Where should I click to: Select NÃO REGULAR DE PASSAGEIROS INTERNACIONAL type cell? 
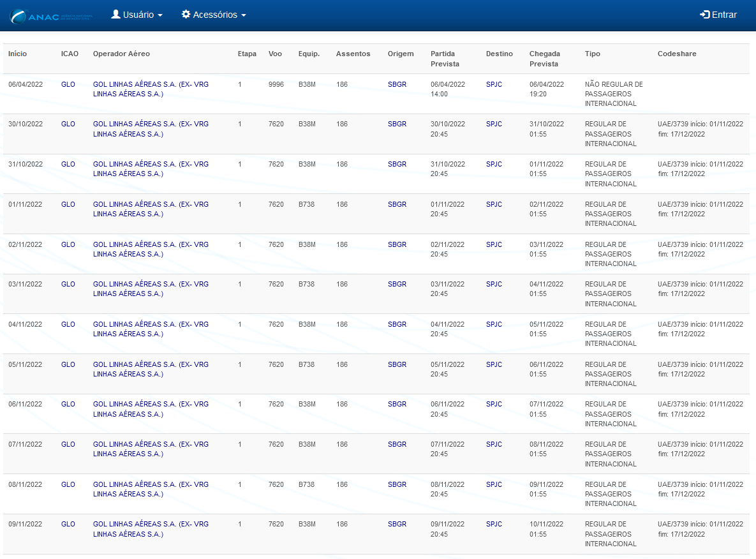pos(614,94)
